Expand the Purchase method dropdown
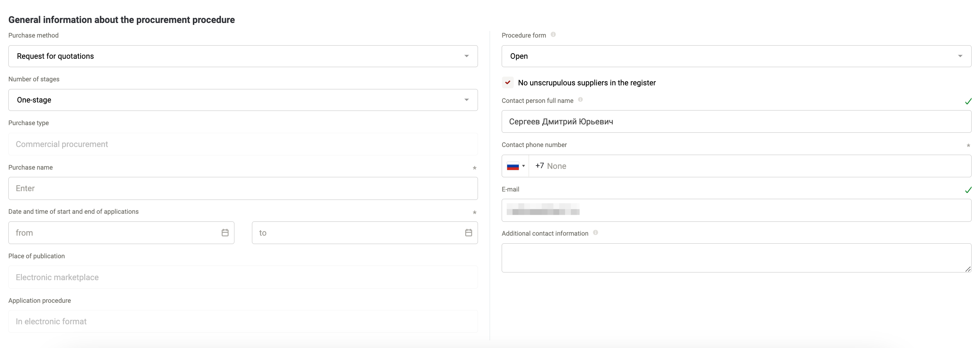Image resolution: width=980 pixels, height=348 pixels. (x=243, y=56)
